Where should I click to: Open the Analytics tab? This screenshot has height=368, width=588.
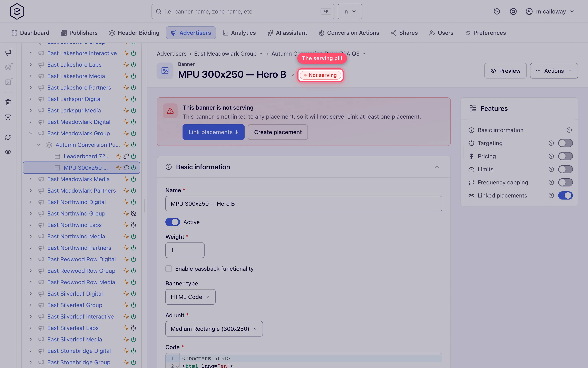pyautogui.click(x=239, y=33)
